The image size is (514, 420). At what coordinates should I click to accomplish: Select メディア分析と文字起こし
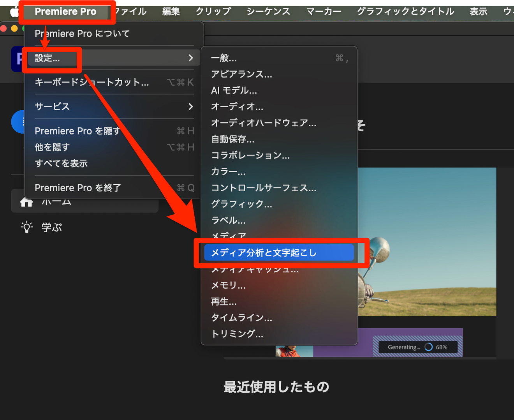(279, 252)
